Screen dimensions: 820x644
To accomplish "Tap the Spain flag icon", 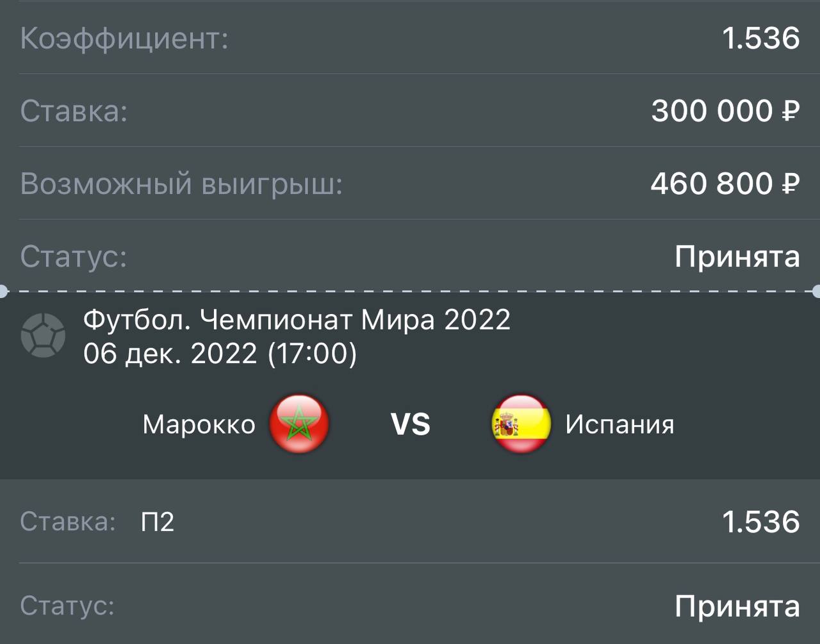I will 521,424.
